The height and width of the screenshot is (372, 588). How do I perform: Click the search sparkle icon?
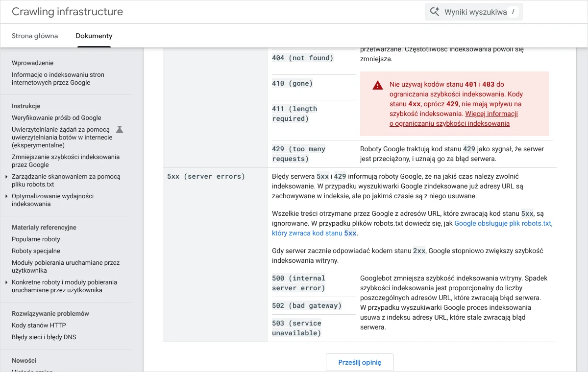(x=434, y=12)
